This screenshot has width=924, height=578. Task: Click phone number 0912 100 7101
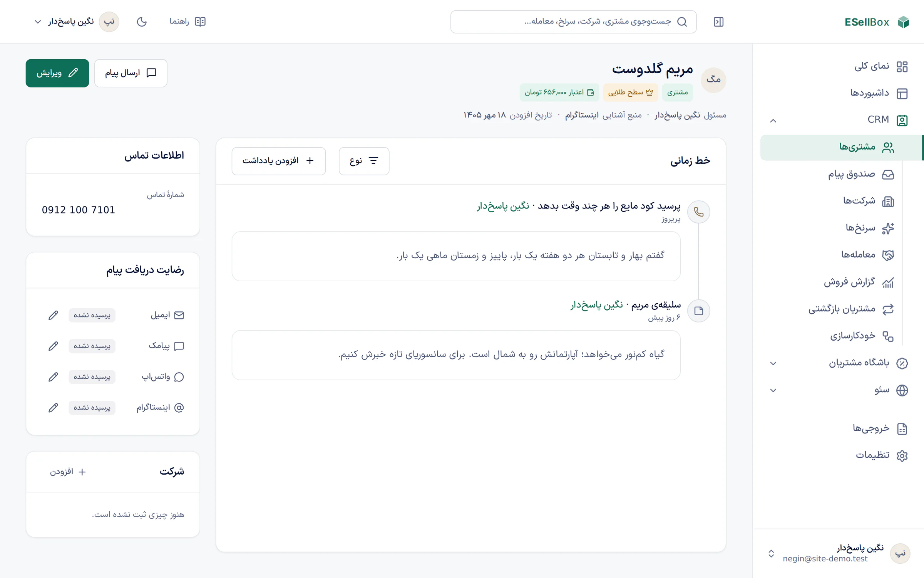tap(79, 210)
